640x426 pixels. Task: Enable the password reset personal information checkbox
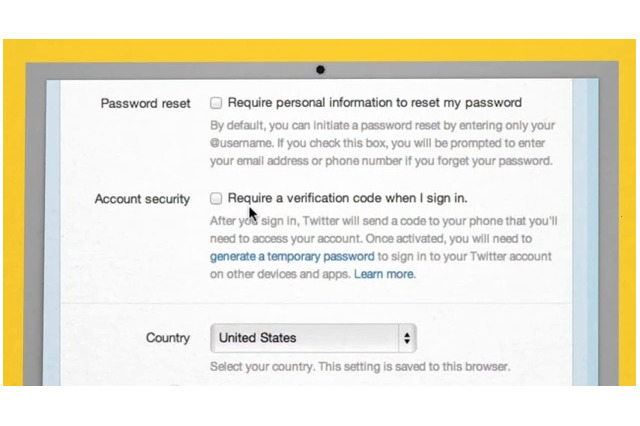(216, 102)
